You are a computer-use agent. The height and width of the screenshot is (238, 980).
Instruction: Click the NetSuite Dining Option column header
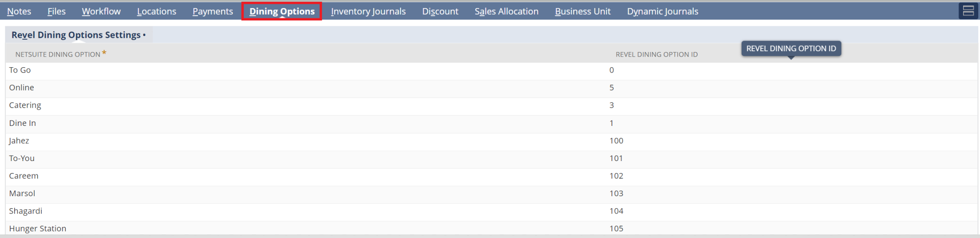click(58, 54)
